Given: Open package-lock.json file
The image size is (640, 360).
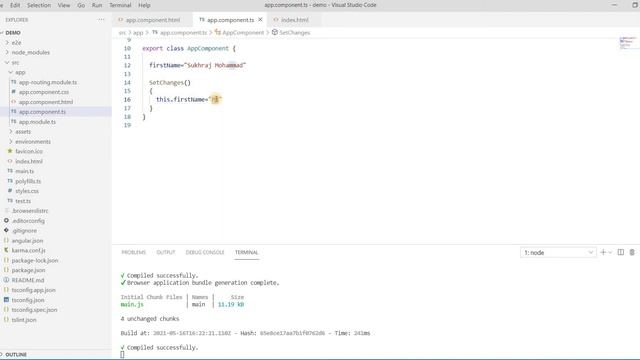Looking at the screenshot, I should click(35, 260).
